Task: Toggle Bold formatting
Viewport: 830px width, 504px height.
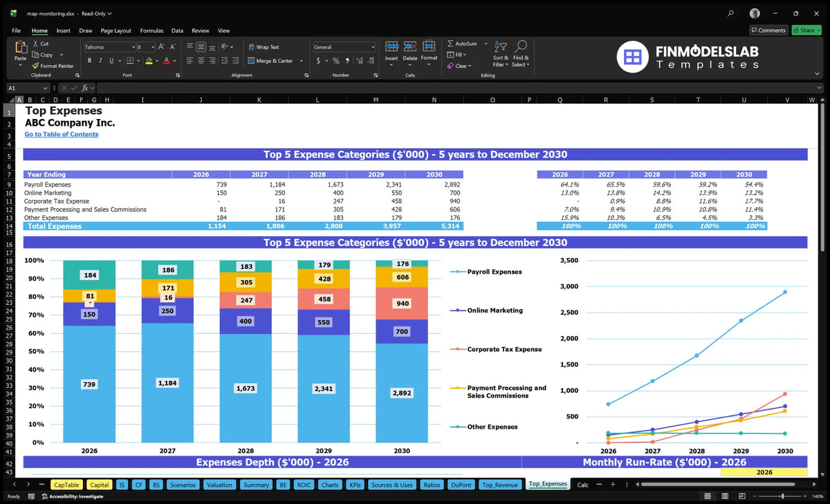Action: tap(89, 61)
